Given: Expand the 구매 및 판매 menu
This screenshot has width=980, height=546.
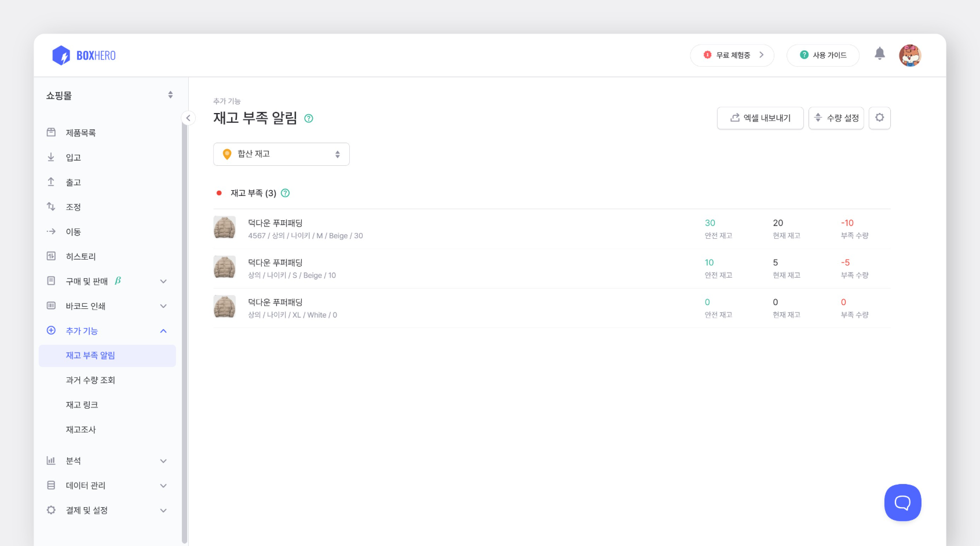Looking at the screenshot, I should click(x=163, y=281).
